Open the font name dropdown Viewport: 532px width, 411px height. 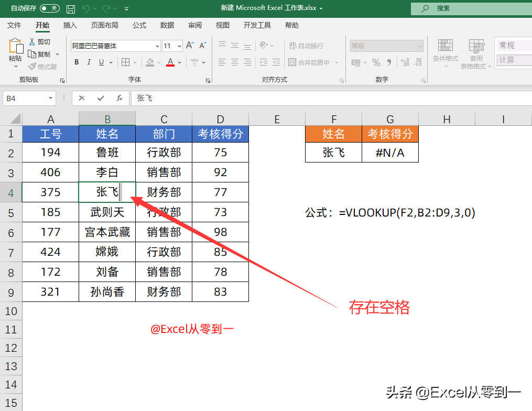click(156, 46)
